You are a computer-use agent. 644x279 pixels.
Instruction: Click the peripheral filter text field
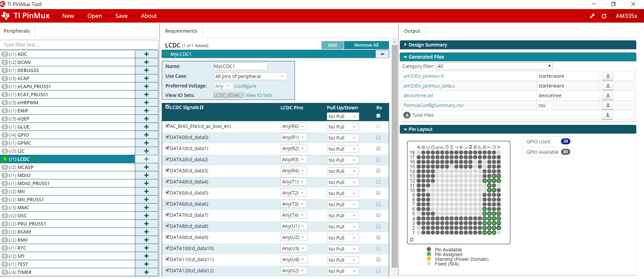(79, 45)
